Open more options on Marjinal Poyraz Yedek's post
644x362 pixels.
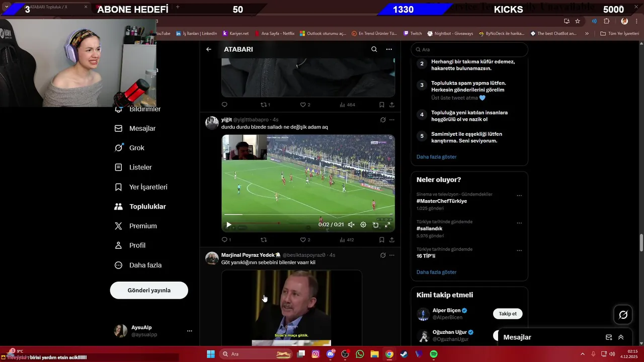[x=392, y=255]
